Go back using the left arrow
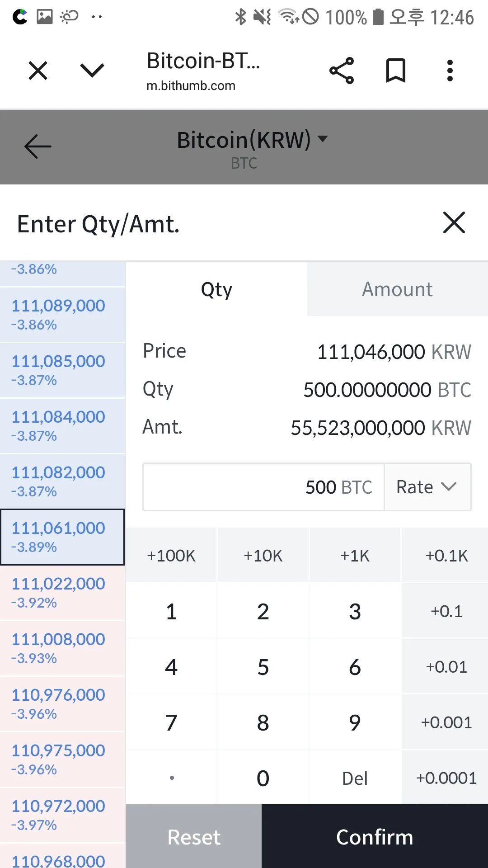 coord(38,146)
